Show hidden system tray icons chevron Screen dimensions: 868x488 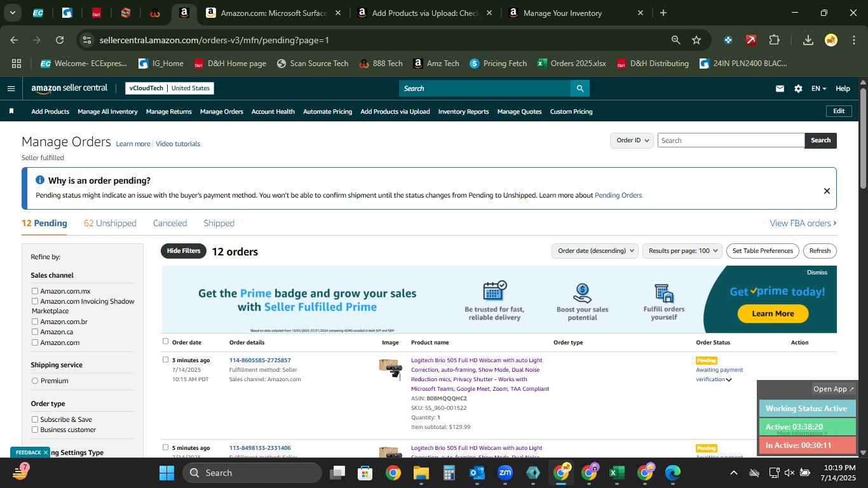733,473
